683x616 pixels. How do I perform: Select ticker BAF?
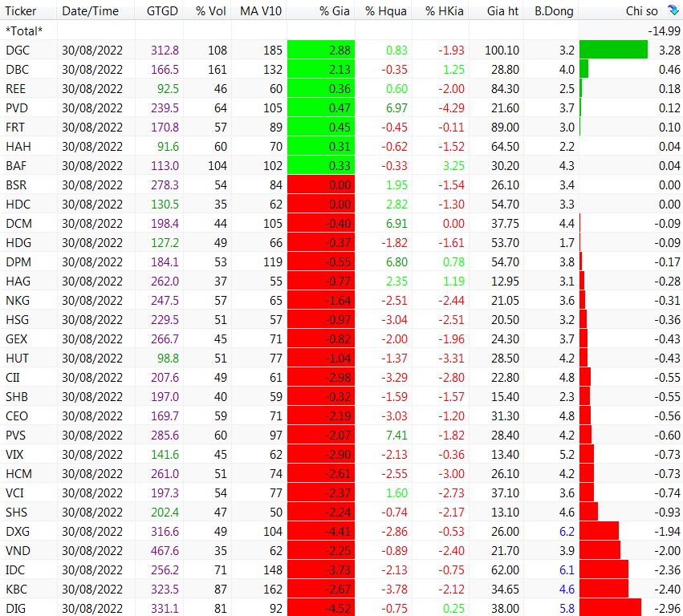point(16,166)
